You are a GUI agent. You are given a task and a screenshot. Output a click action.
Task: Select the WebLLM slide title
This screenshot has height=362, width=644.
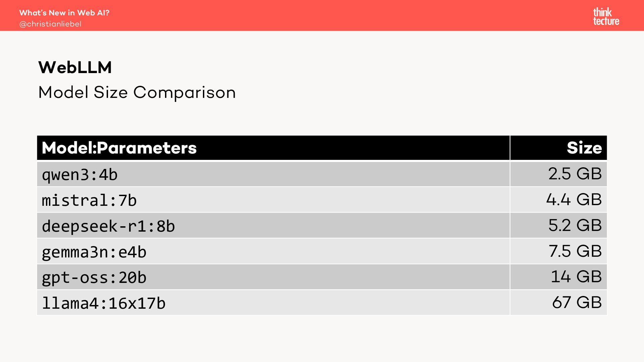75,67
